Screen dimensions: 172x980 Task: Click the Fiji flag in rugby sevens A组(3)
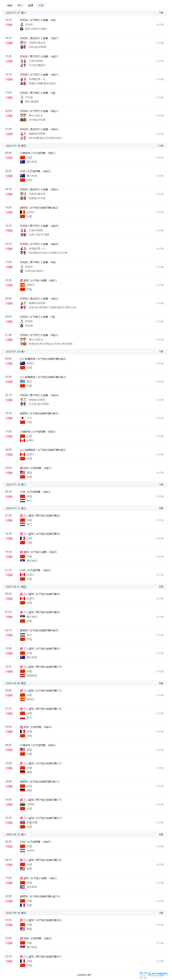click(22, 382)
